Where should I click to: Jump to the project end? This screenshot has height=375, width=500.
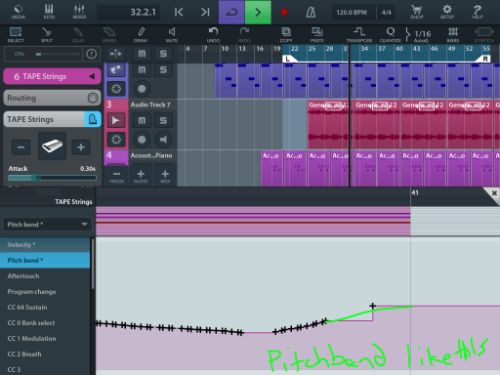(205, 12)
